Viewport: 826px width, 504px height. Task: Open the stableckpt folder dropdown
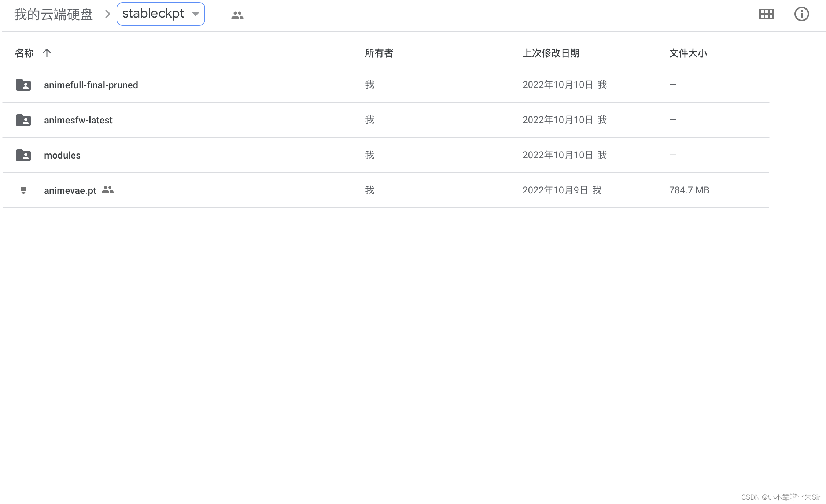[153, 14]
